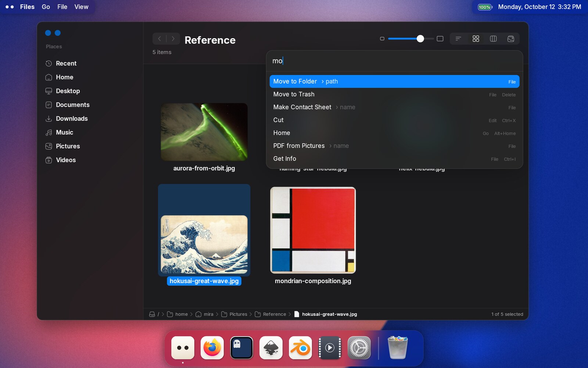Go to Pictures in the path bar
The height and width of the screenshot is (368, 588).
(234, 314)
